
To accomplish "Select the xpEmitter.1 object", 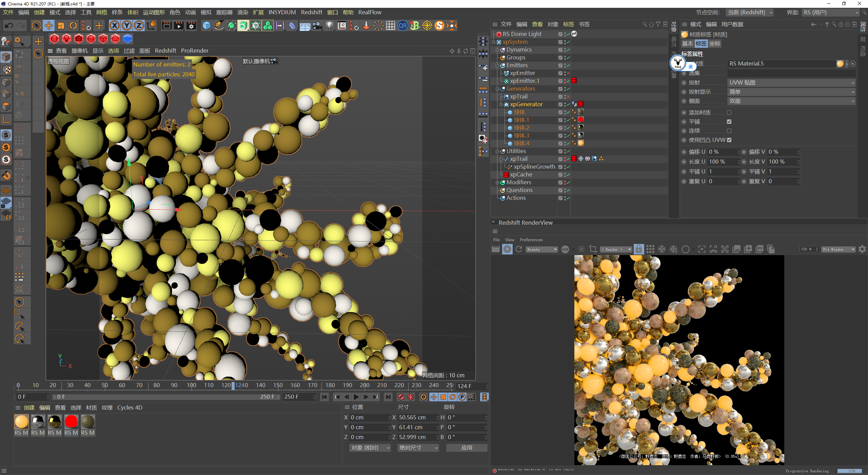I will point(524,81).
